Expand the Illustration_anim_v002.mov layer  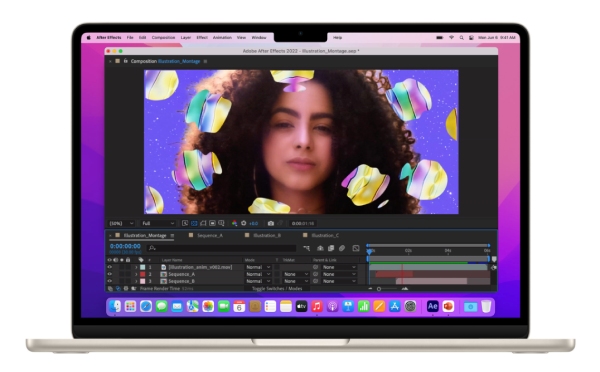(136, 267)
